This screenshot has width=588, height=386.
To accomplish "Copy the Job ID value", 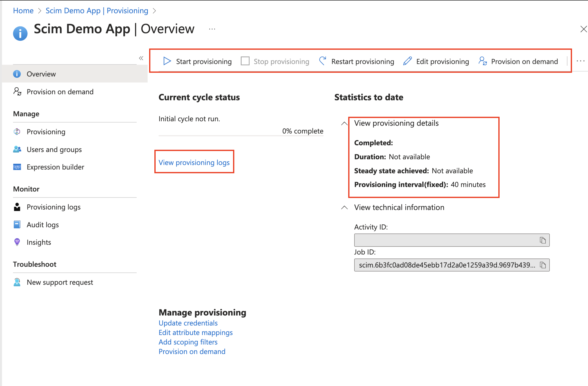I will tap(543, 265).
